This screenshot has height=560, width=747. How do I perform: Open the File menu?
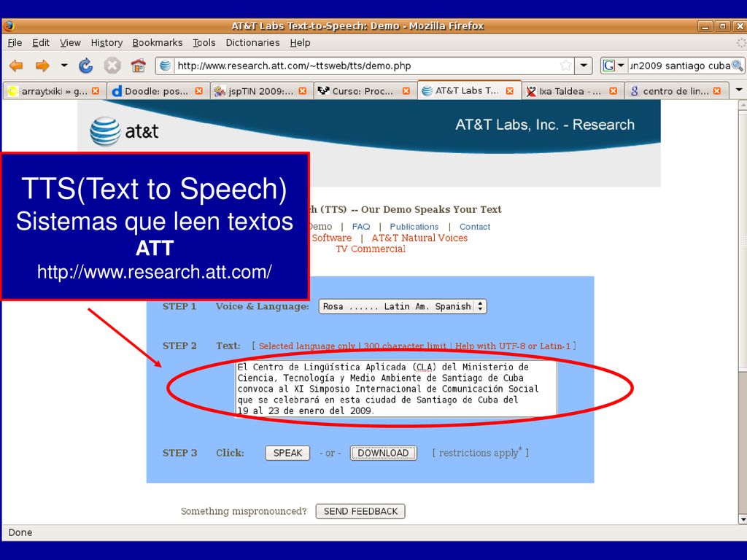pos(15,42)
